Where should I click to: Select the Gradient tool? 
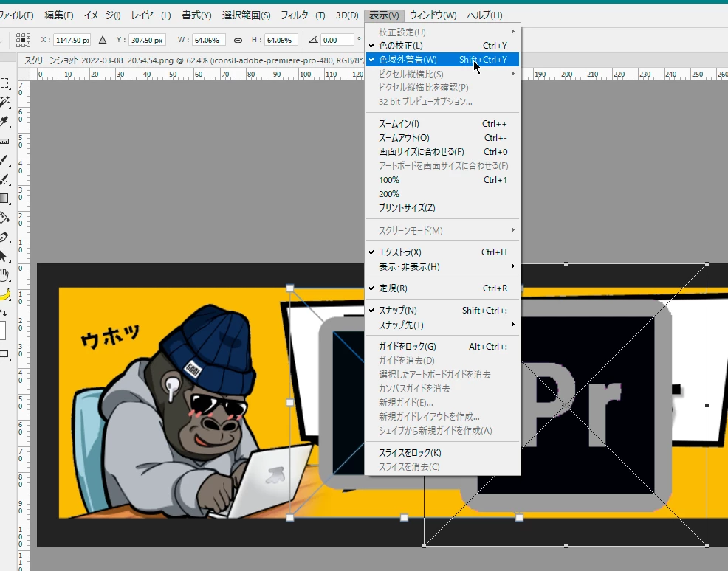click(4, 198)
